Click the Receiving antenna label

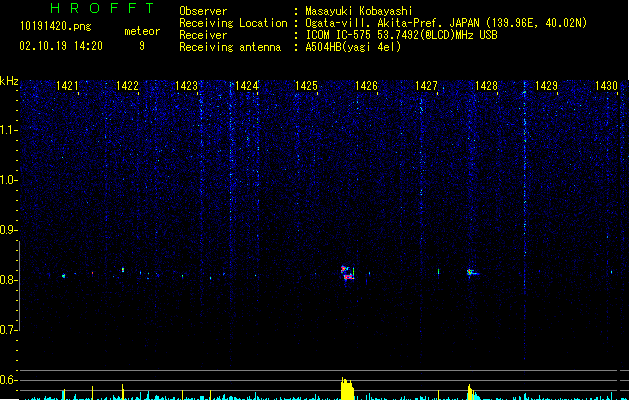coord(230,47)
